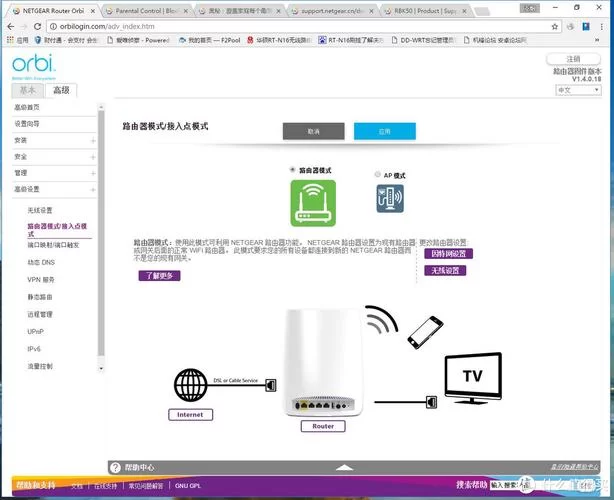
Task: Open the DD-WRT bookmark
Action: click(x=424, y=40)
